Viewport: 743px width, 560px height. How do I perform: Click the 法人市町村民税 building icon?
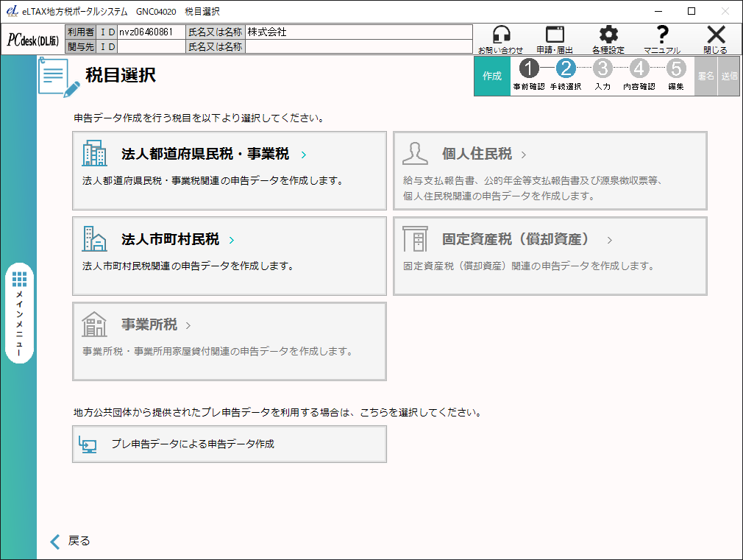click(x=94, y=238)
